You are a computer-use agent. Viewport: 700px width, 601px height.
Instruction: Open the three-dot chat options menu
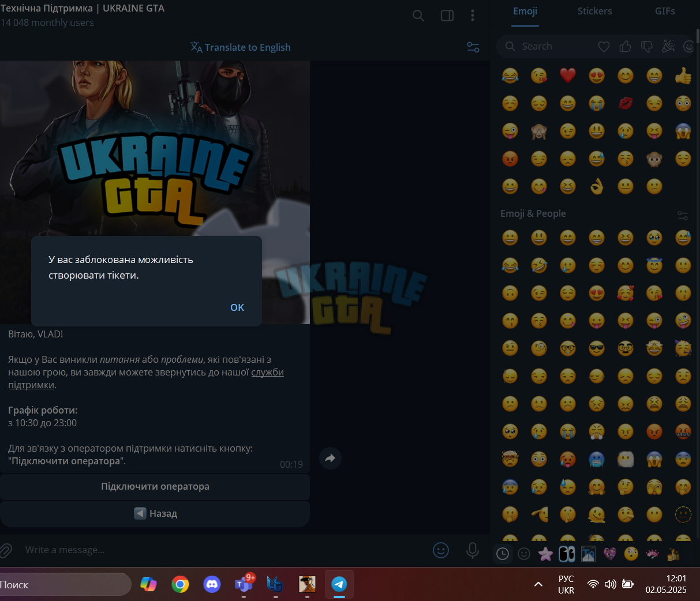pyautogui.click(x=473, y=16)
